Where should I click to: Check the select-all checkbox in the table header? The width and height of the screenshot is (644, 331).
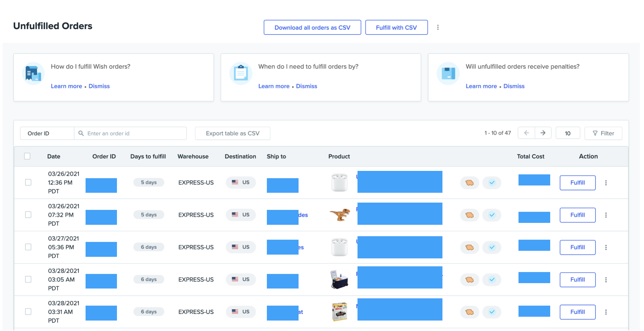click(x=28, y=156)
